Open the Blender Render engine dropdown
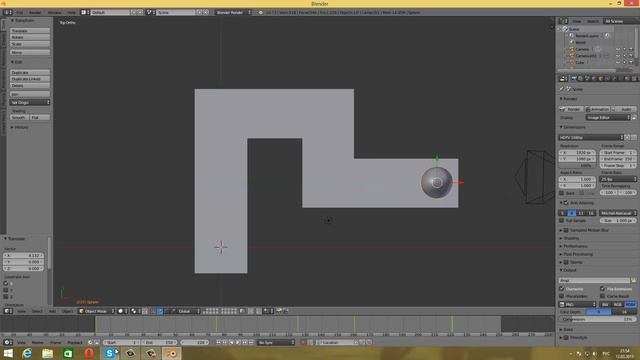Image resolution: width=640 pixels, height=360 pixels. point(233,13)
